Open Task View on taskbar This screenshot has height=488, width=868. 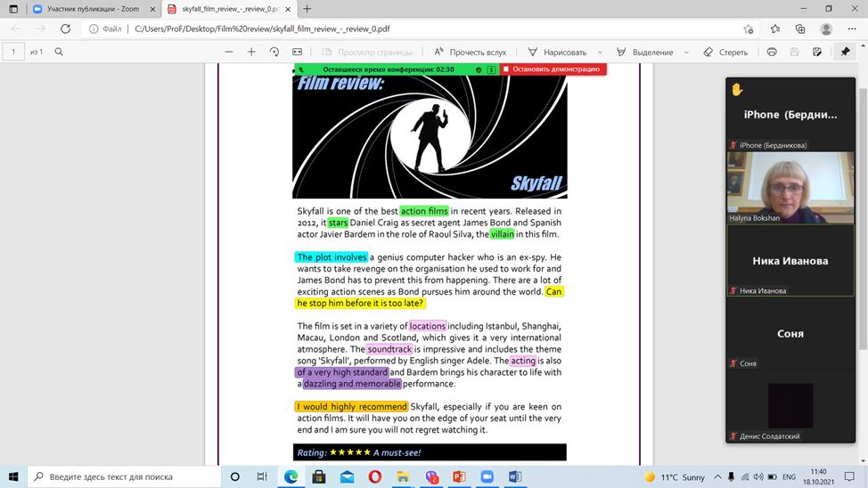[x=262, y=476]
